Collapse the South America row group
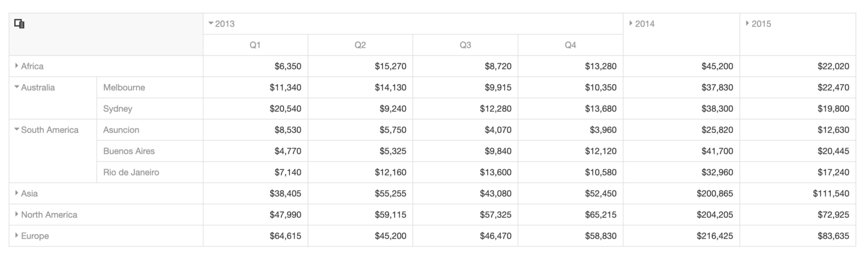Screen dimensions: 868x257 (x=18, y=130)
